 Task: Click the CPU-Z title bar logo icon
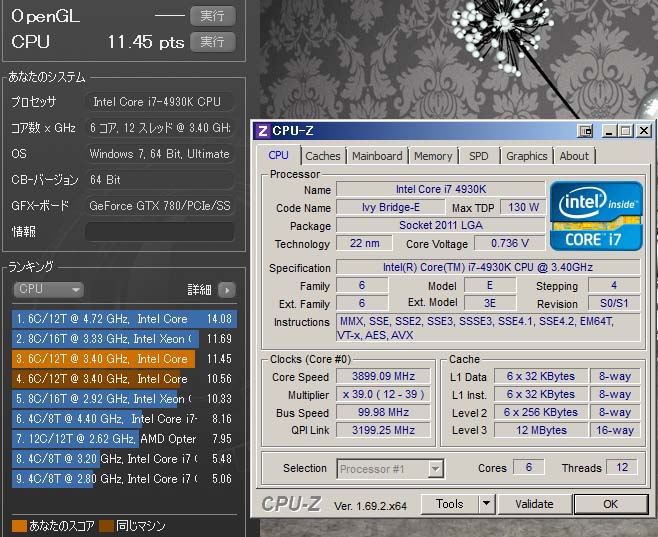[x=262, y=131]
